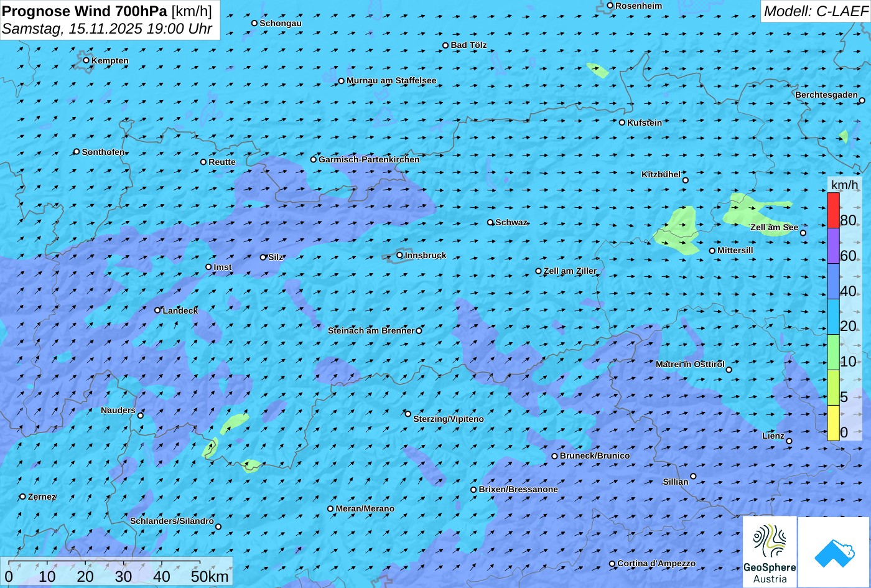Click the light green 10 km/h legend swatch
Image resolution: width=871 pixels, height=588 pixels.
[x=833, y=352]
